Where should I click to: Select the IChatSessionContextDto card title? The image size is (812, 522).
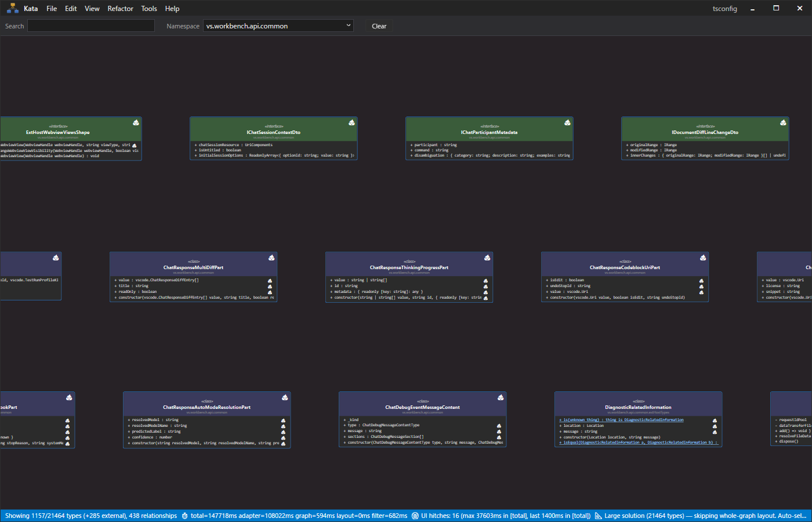pos(274,132)
